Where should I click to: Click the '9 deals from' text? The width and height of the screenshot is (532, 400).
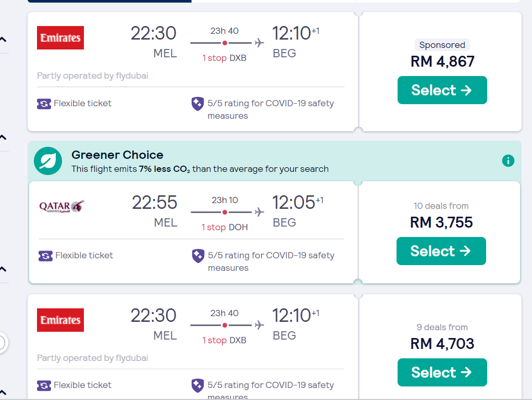click(442, 327)
